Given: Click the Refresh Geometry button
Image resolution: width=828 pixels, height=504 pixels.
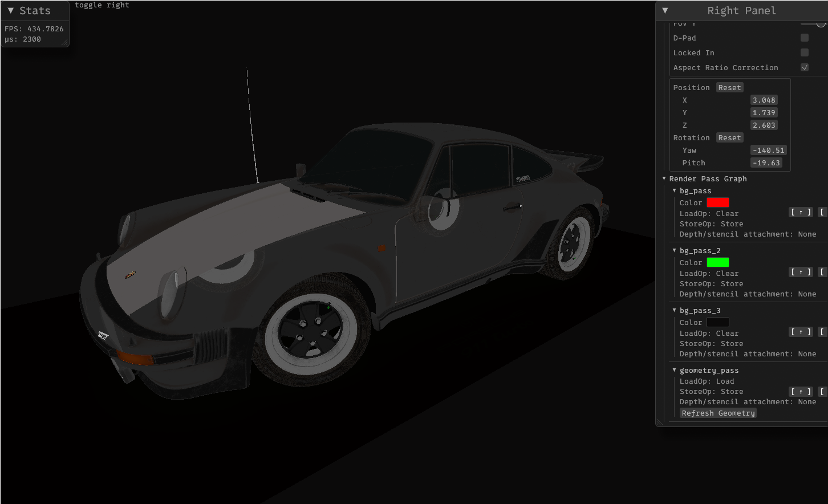Looking at the screenshot, I should click(719, 413).
